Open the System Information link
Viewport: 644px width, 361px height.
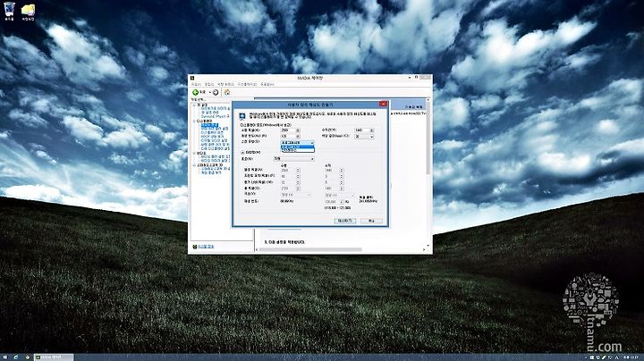(x=206, y=247)
